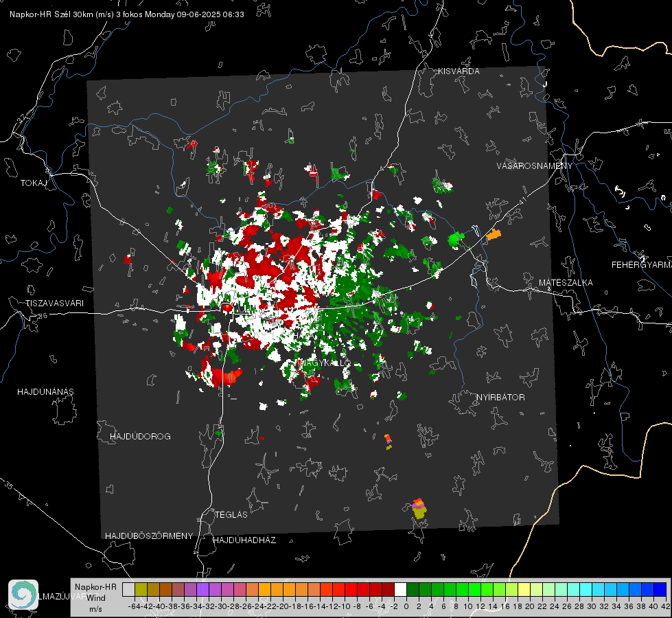Click the TISZAVASVÁRI town label
The height and width of the screenshot is (618, 672).
[x=54, y=304]
